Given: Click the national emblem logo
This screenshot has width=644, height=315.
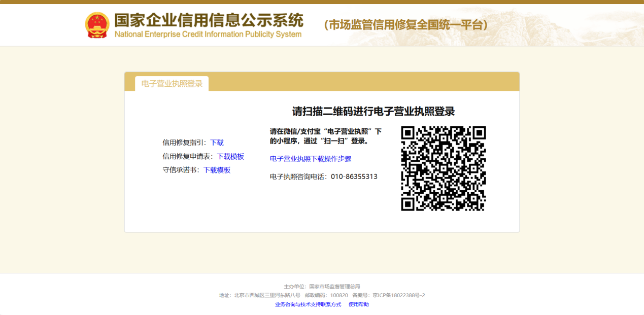Looking at the screenshot, I should (97, 25).
